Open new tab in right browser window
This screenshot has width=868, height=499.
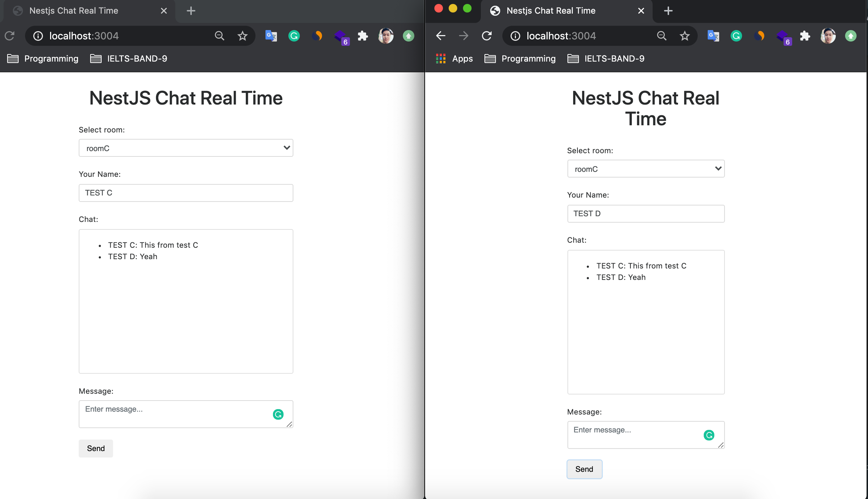click(668, 11)
